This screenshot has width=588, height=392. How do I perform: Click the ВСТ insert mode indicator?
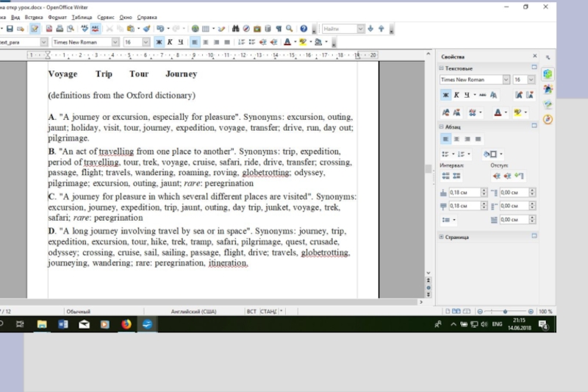pyautogui.click(x=251, y=311)
